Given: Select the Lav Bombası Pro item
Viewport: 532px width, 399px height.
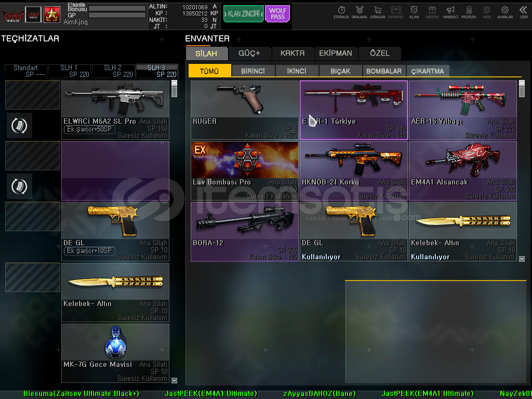Looking at the screenshot, I should click(245, 170).
